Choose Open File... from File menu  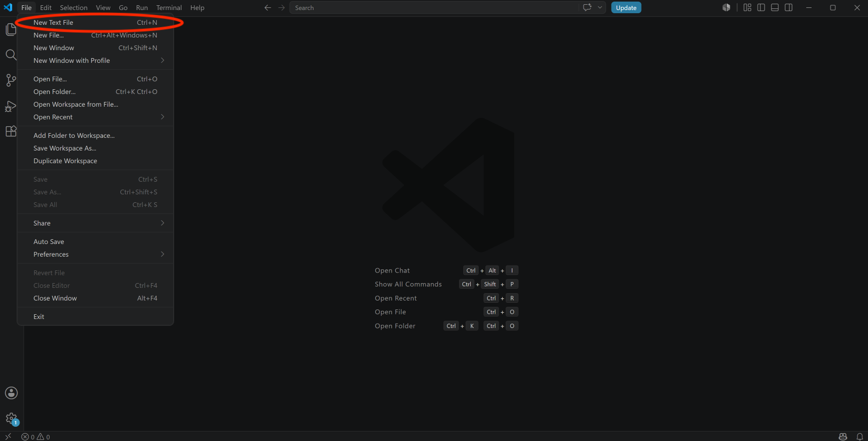pyautogui.click(x=96, y=79)
